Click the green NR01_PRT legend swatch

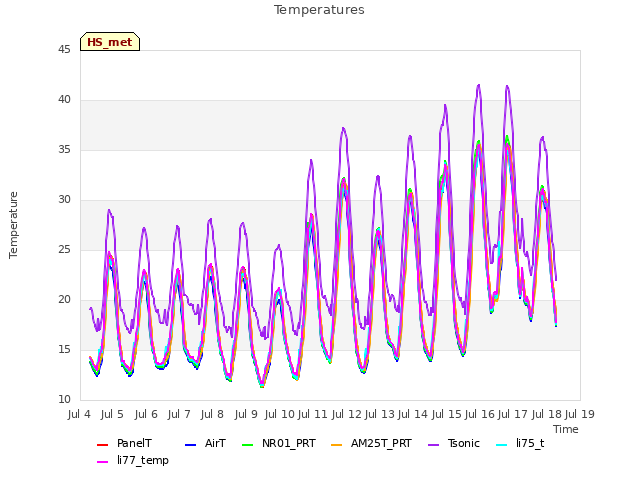pos(248,444)
